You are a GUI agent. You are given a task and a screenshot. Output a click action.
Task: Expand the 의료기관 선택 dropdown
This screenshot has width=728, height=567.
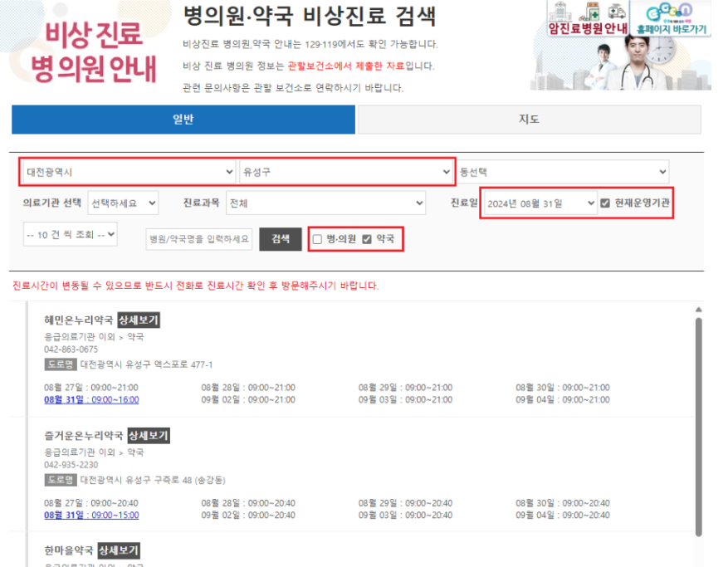123,203
